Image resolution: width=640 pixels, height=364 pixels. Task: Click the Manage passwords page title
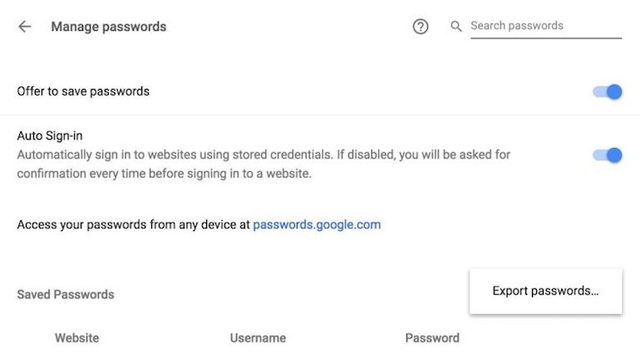109,27
